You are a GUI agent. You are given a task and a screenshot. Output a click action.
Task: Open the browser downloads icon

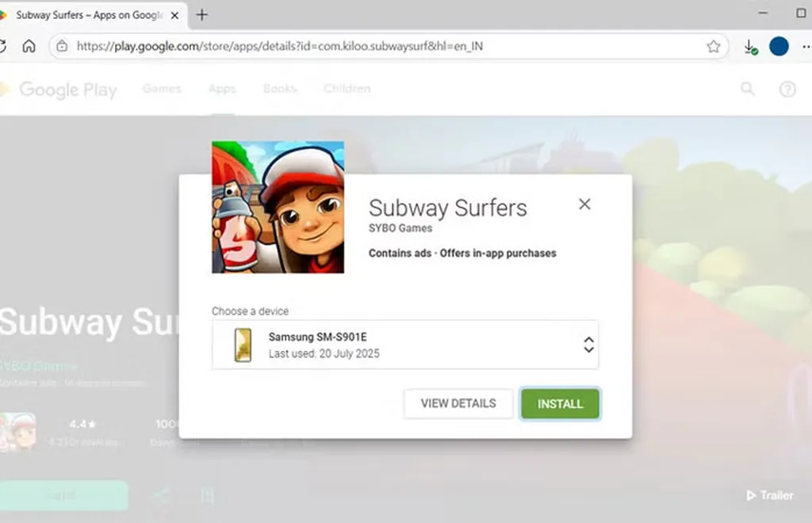click(x=750, y=47)
